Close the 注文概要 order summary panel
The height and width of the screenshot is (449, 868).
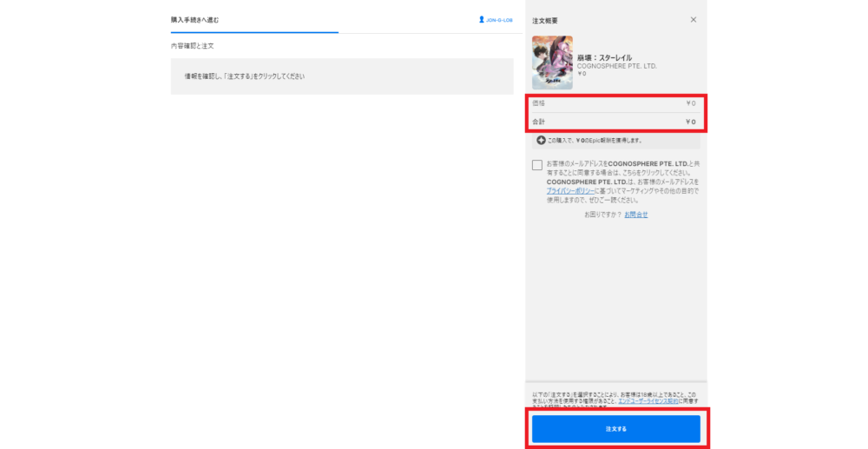click(x=693, y=19)
